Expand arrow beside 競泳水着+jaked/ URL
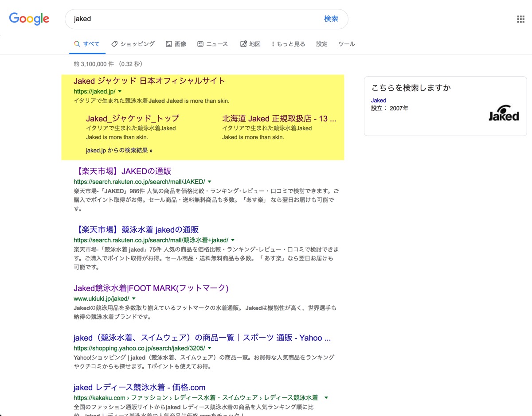 tap(232, 240)
